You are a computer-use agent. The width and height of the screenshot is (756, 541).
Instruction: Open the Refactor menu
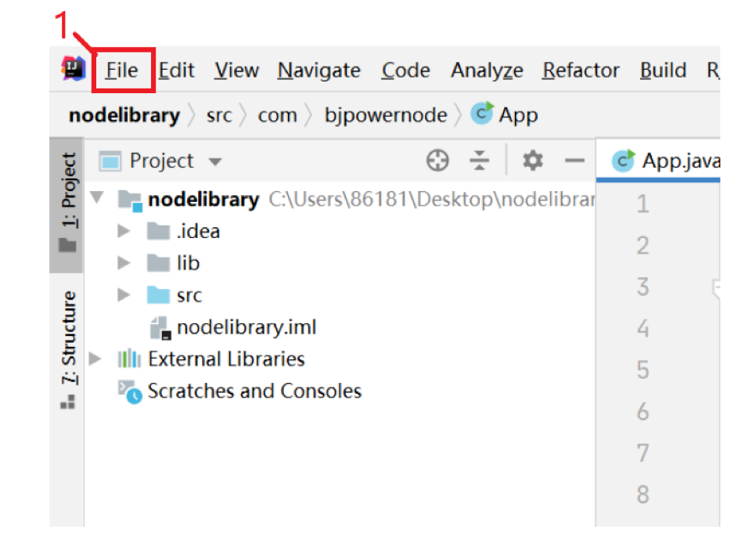[x=581, y=70]
